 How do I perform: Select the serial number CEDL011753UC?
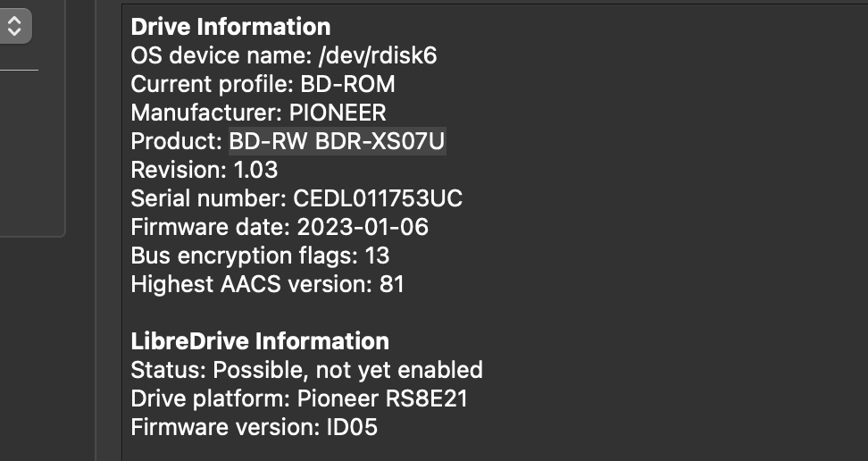[378, 199]
